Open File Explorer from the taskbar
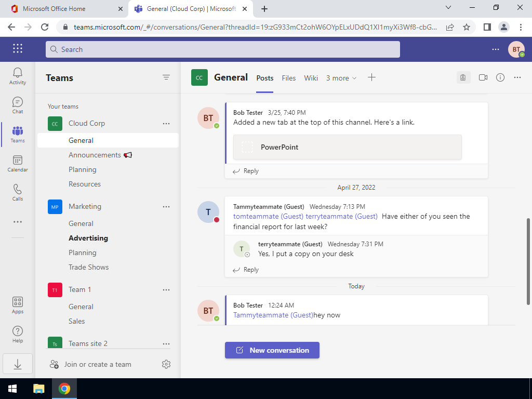This screenshot has width=532, height=399. point(38,389)
